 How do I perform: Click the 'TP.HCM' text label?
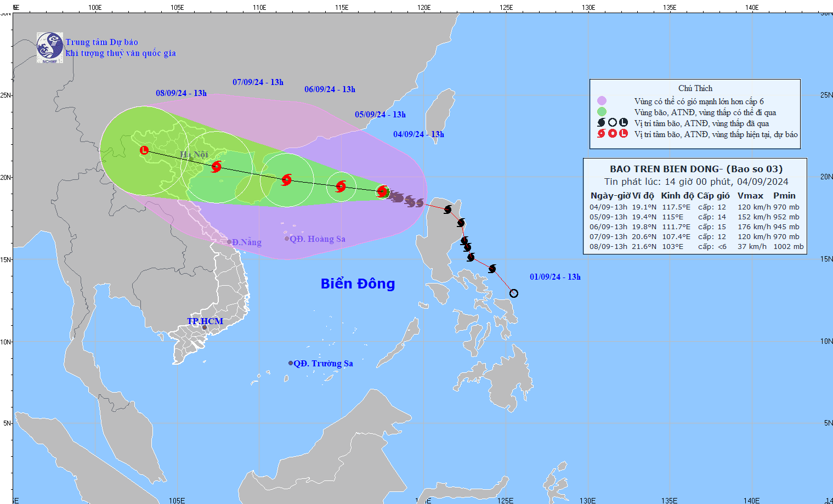tap(205, 321)
